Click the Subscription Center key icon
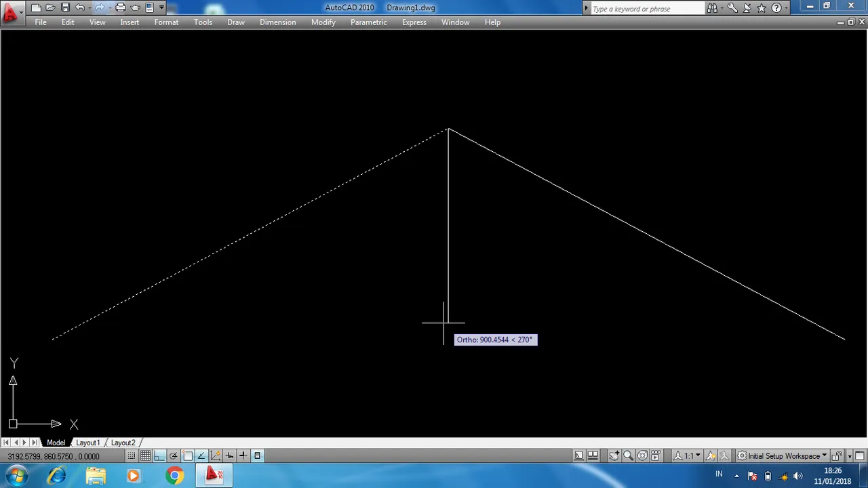 click(x=732, y=8)
